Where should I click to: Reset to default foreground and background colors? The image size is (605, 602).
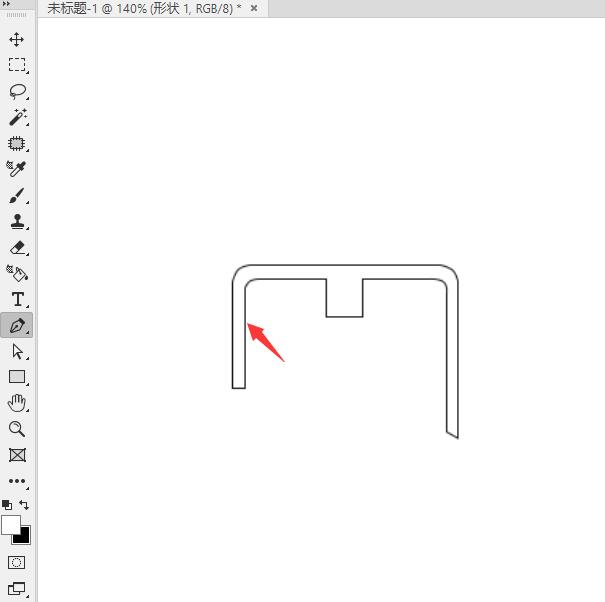[x=7, y=505]
